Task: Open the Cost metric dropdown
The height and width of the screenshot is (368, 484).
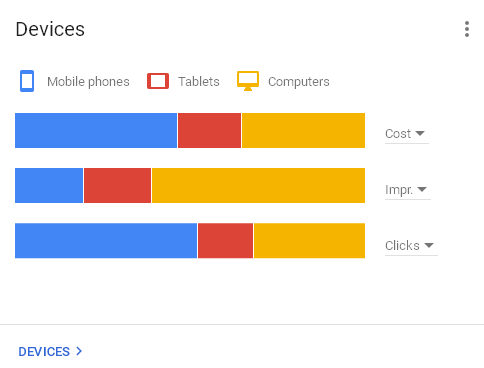Action: point(407,134)
